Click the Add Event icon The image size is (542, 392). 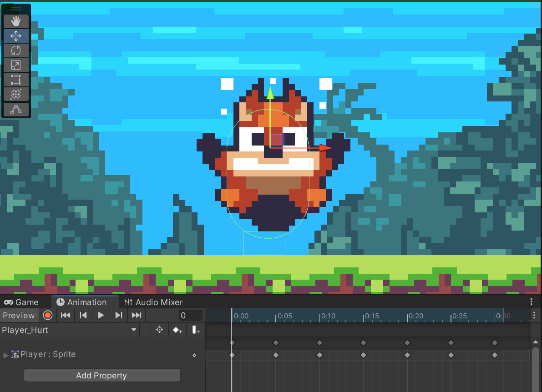[x=196, y=330]
